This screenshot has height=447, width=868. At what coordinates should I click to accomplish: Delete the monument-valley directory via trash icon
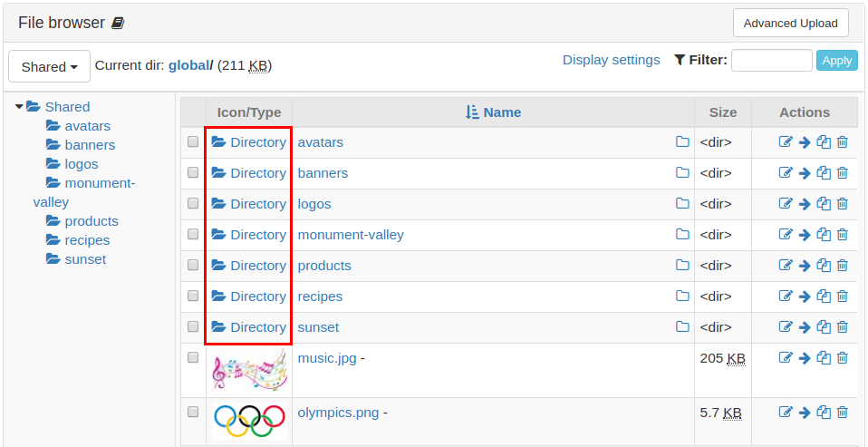[x=842, y=235]
